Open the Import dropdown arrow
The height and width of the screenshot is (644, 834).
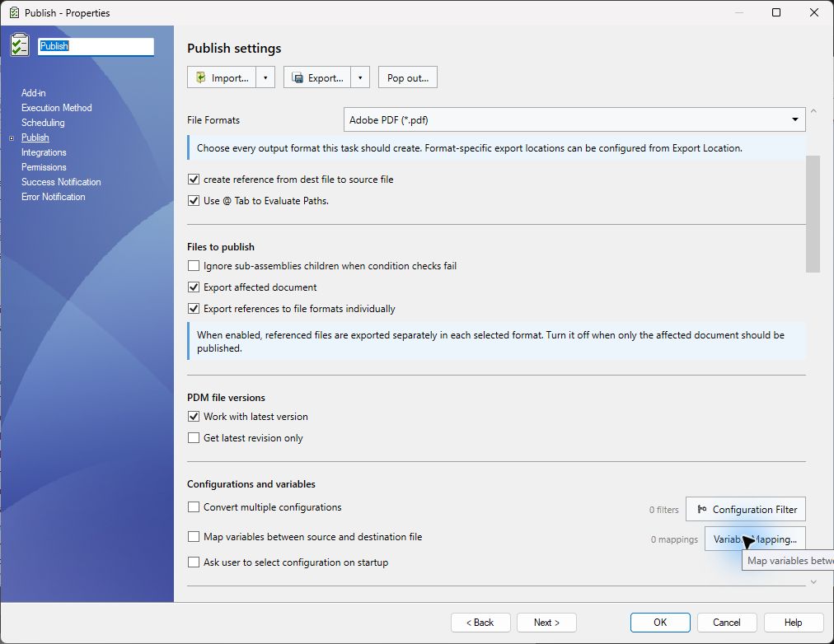(265, 77)
